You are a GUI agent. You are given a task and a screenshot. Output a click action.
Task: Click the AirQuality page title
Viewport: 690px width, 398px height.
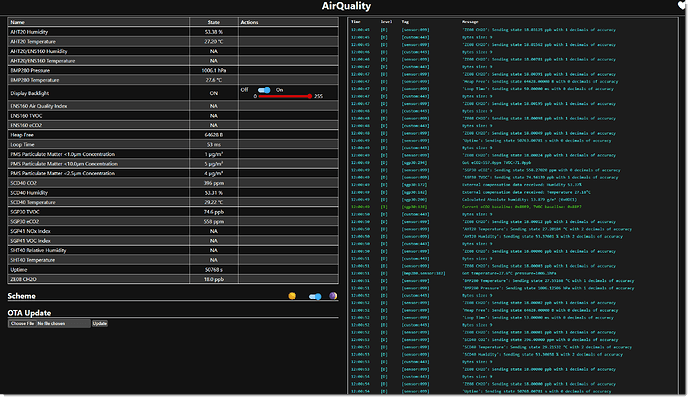[x=346, y=6]
